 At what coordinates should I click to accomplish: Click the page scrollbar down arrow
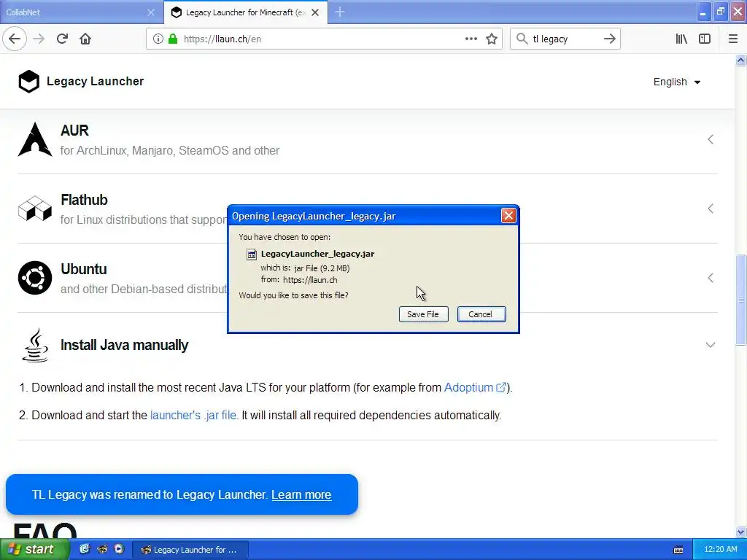click(740, 532)
